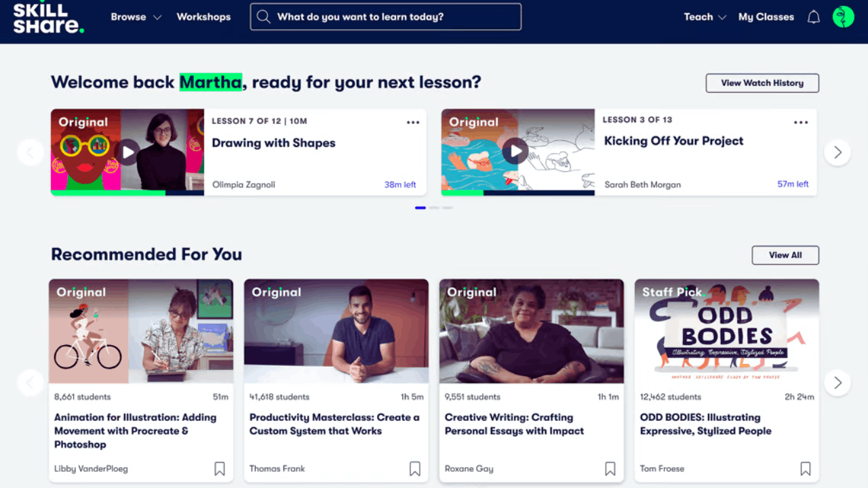Select the third carousel page indicator
Viewport: 868px width, 488px height.
(448, 208)
